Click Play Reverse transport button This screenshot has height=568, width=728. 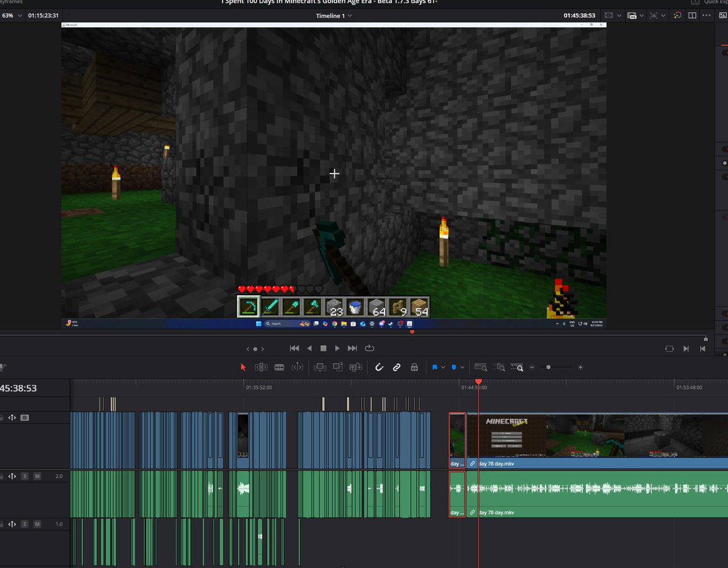[309, 349]
